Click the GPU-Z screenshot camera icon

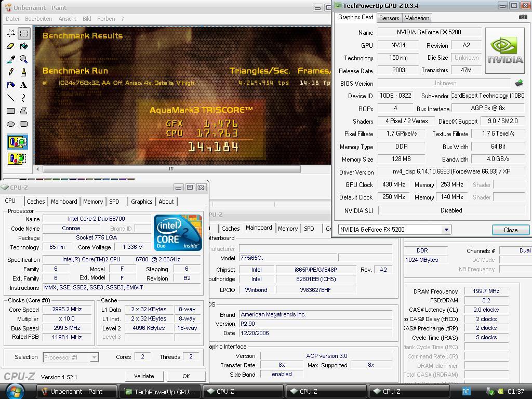523,17
